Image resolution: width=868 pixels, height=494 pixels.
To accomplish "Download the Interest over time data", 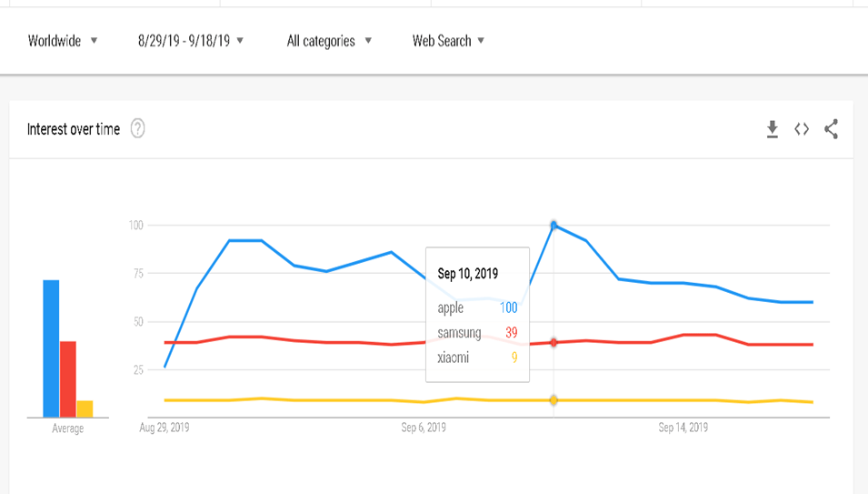I will click(x=772, y=129).
